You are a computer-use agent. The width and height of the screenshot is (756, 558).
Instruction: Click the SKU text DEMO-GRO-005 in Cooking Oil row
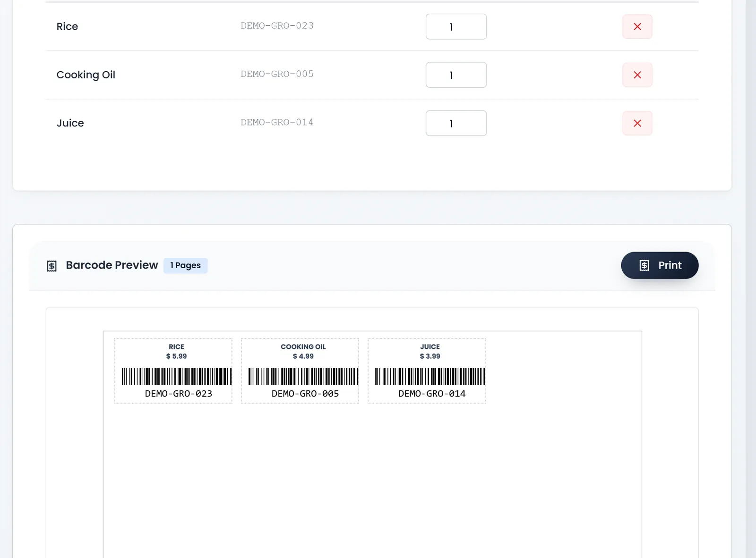click(x=277, y=74)
